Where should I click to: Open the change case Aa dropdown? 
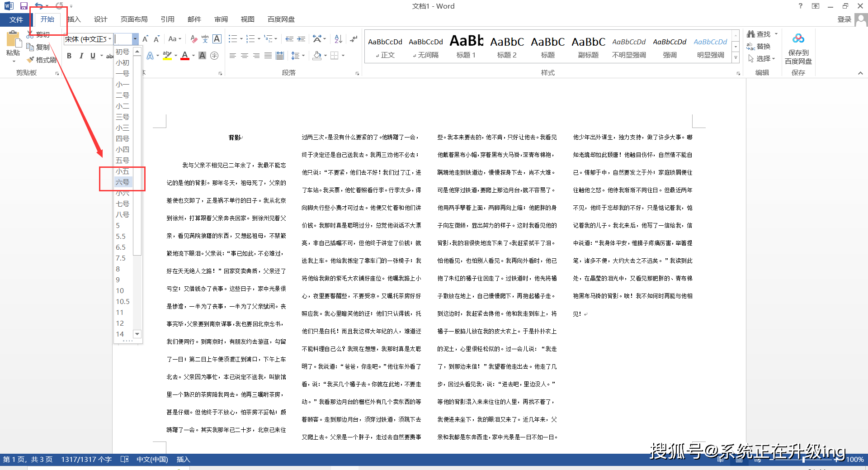pyautogui.click(x=175, y=39)
